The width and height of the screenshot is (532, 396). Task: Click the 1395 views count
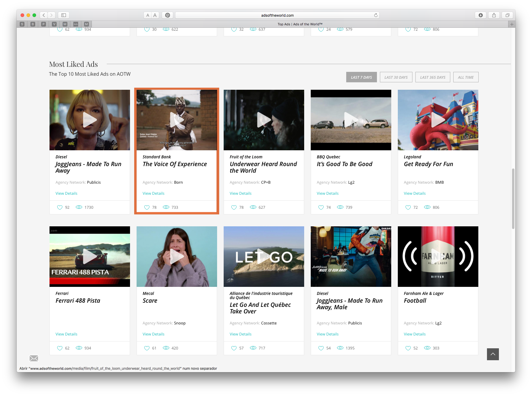click(350, 348)
